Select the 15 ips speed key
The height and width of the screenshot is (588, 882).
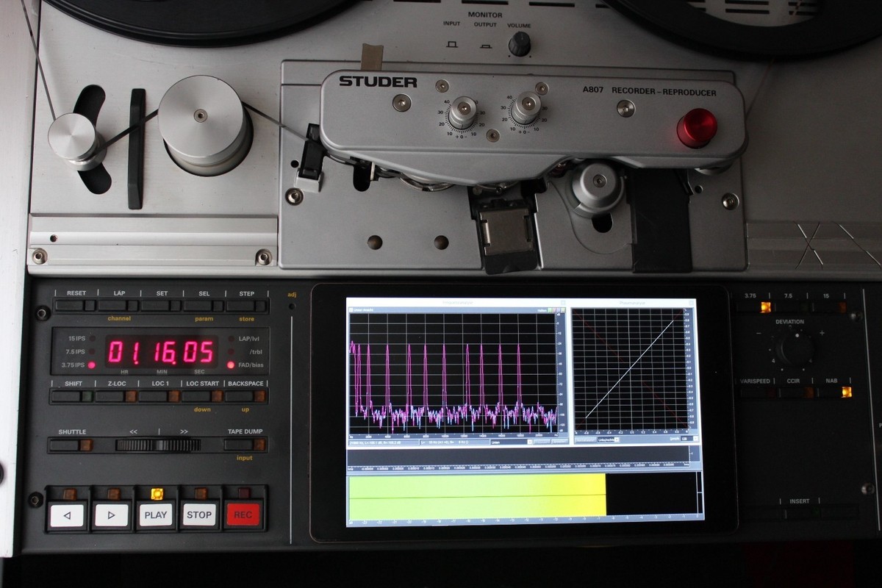click(x=830, y=307)
